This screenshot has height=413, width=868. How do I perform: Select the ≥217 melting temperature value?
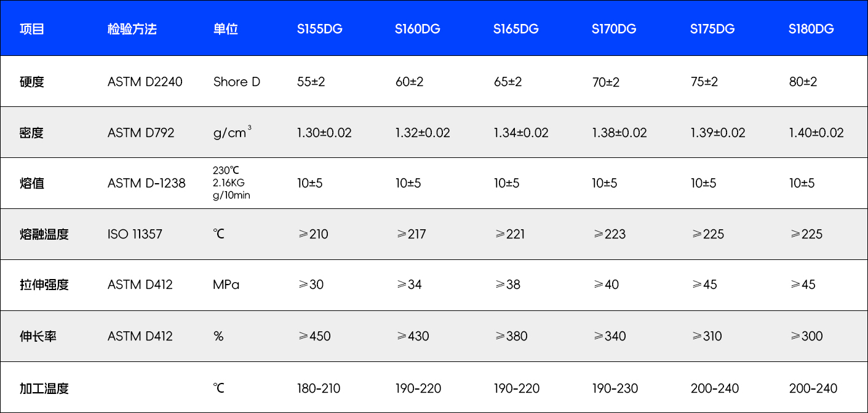(x=411, y=234)
